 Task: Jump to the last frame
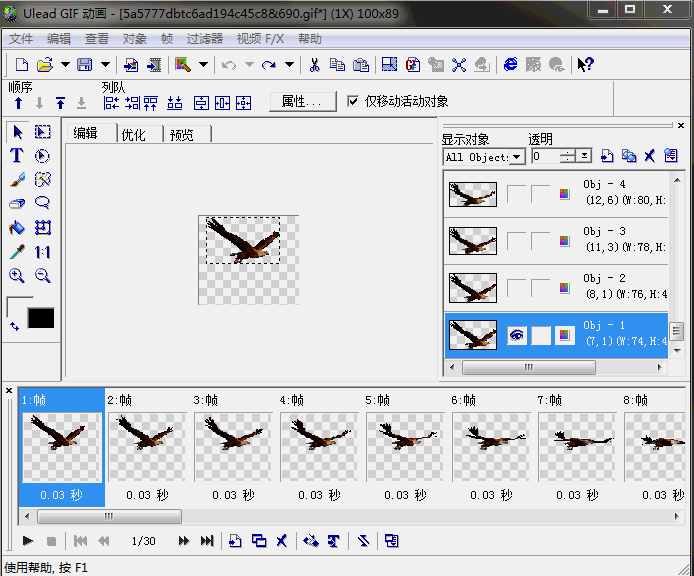pyautogui.click(x=207, y=541)
